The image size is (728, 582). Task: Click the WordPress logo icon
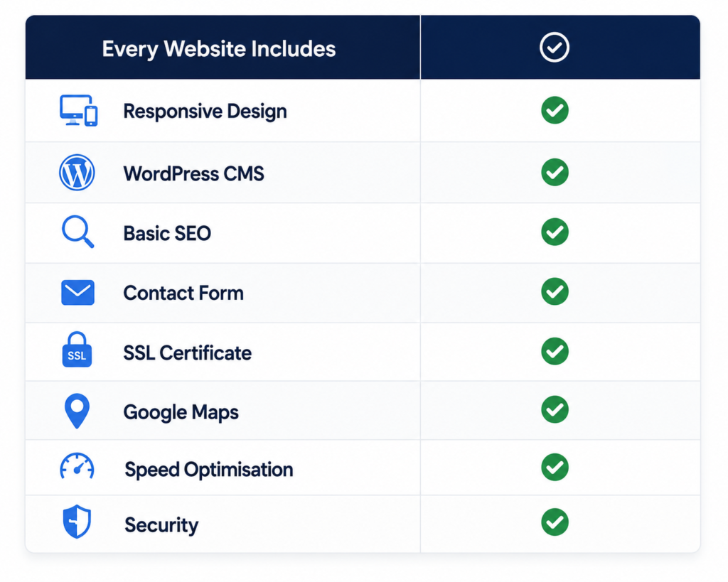click(x=77, y=172)
